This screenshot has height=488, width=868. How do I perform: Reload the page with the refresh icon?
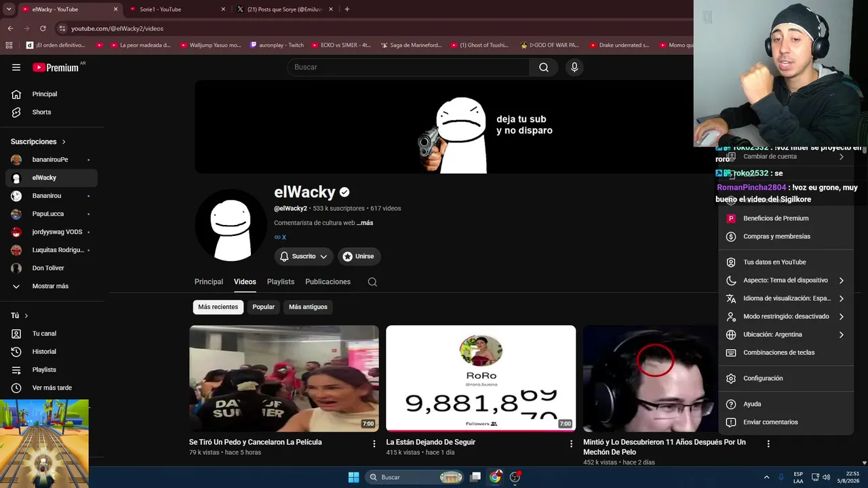click(43, 28)
